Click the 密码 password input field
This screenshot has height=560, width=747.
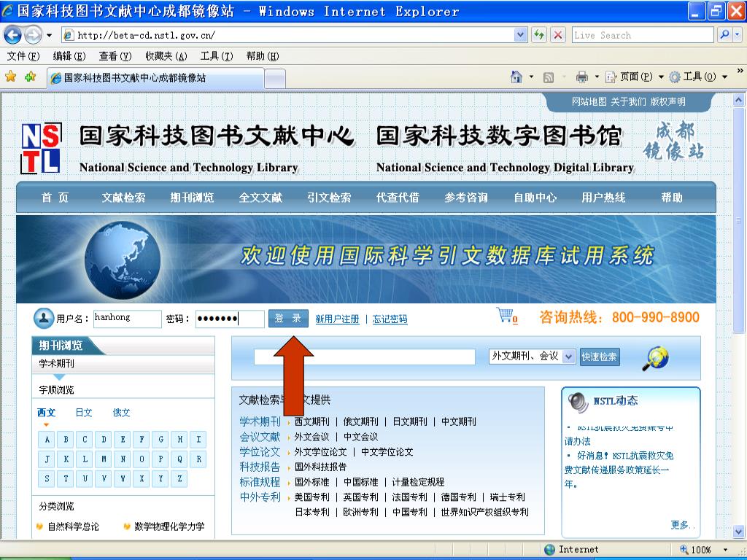[x=230, y=319]
